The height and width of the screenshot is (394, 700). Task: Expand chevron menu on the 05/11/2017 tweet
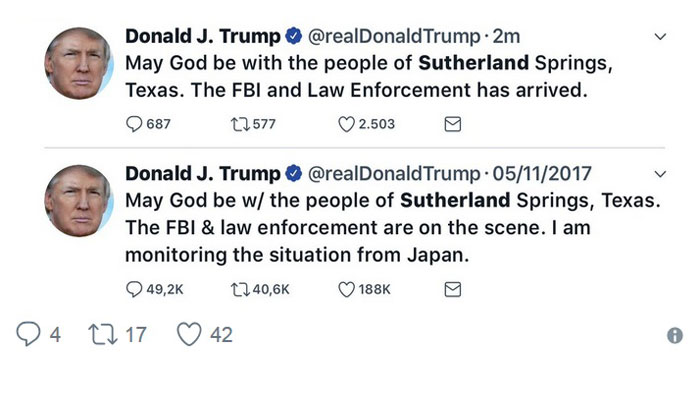click(x=660, y=174)
